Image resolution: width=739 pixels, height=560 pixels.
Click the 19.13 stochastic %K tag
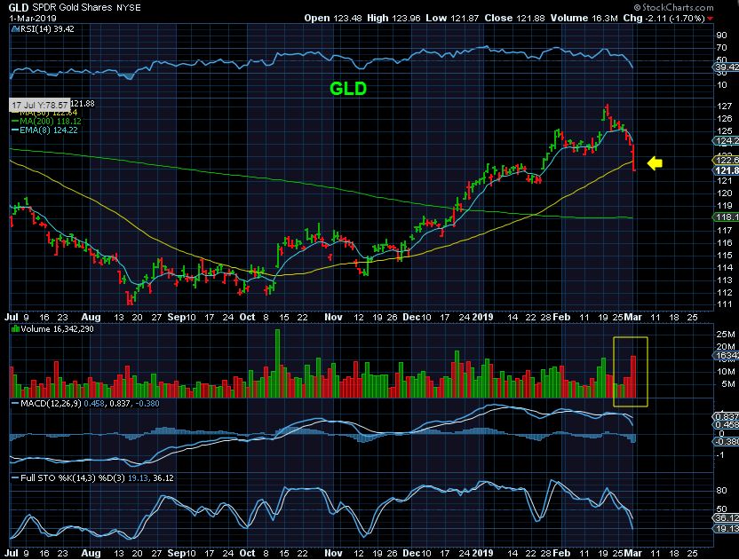coord(726,529)
